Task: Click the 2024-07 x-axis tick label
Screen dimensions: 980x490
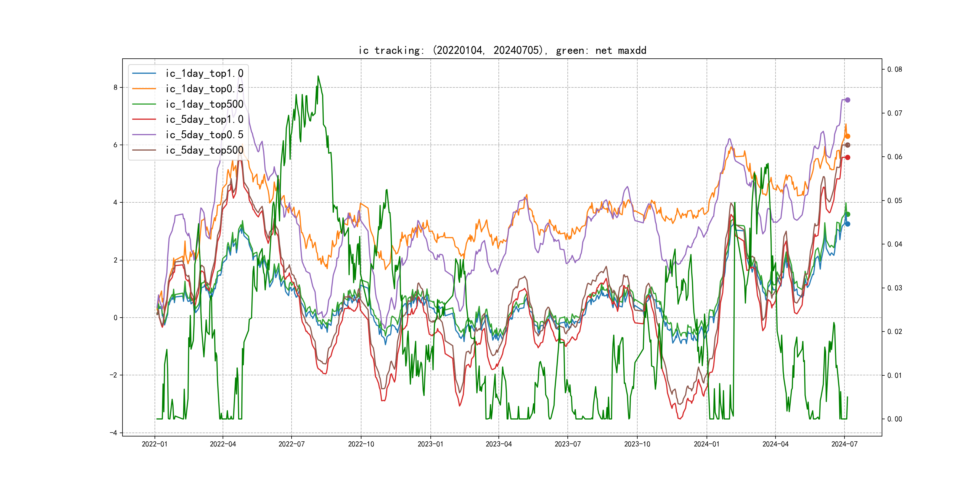Action: point(844,444)
